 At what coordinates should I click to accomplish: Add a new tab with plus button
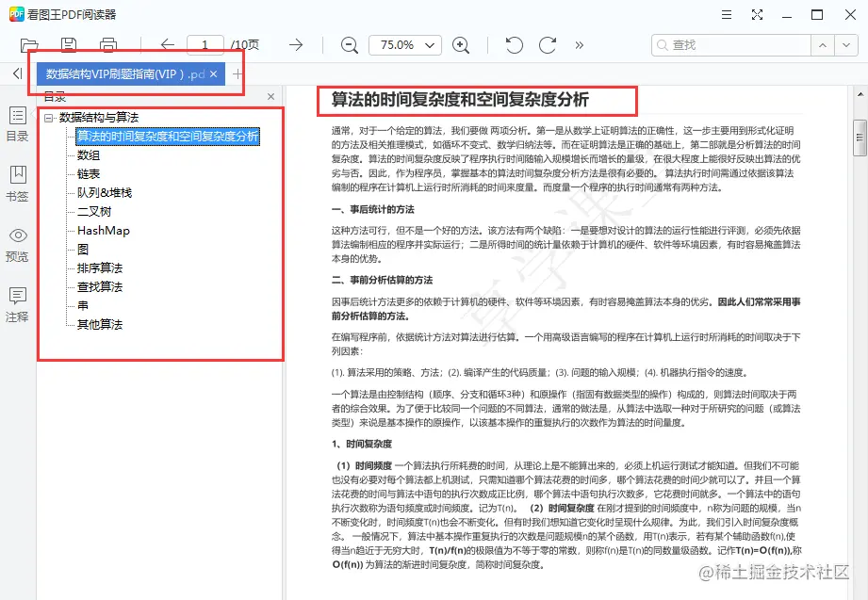[x=237, y=73]
